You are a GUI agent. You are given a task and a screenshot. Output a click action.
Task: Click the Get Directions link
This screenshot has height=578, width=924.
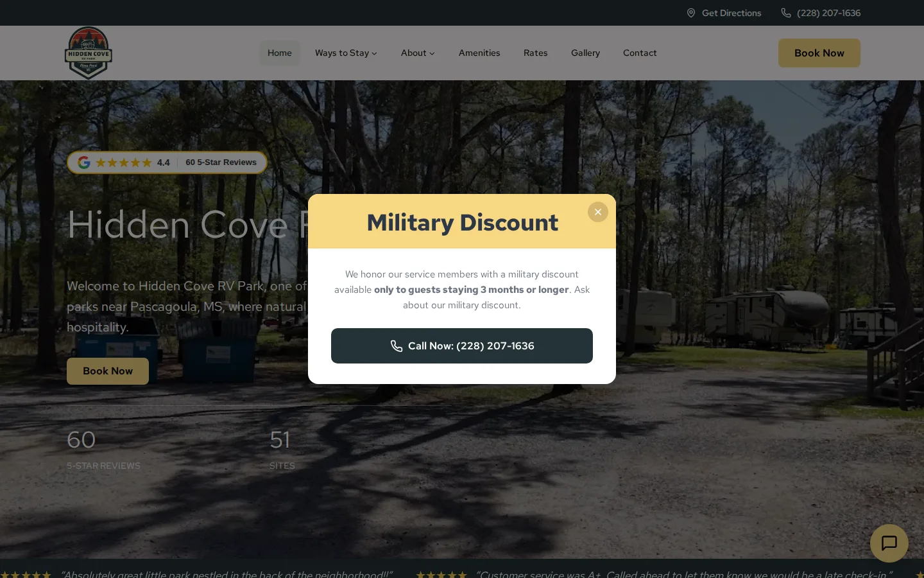tap(724, 13)
